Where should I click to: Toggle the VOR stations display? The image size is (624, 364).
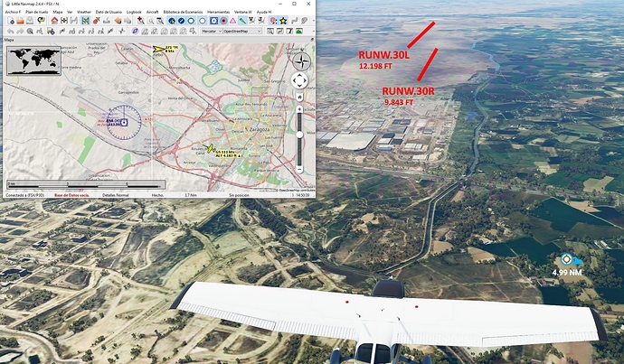[213, 21]
